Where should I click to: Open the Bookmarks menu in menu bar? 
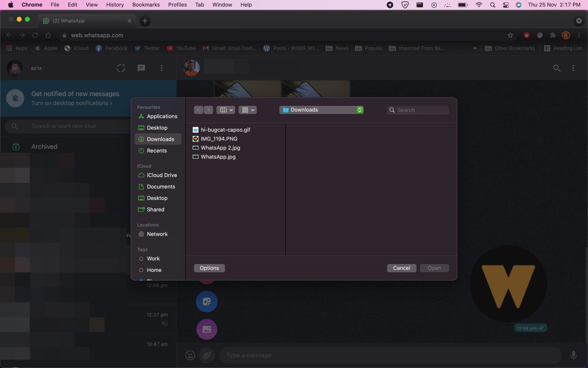point(146,5)
